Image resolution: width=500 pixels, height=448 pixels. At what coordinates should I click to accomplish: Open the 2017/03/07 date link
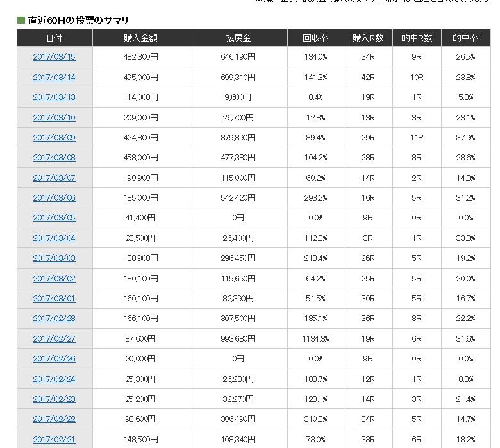pyautogui.click(x=54, y=178)
